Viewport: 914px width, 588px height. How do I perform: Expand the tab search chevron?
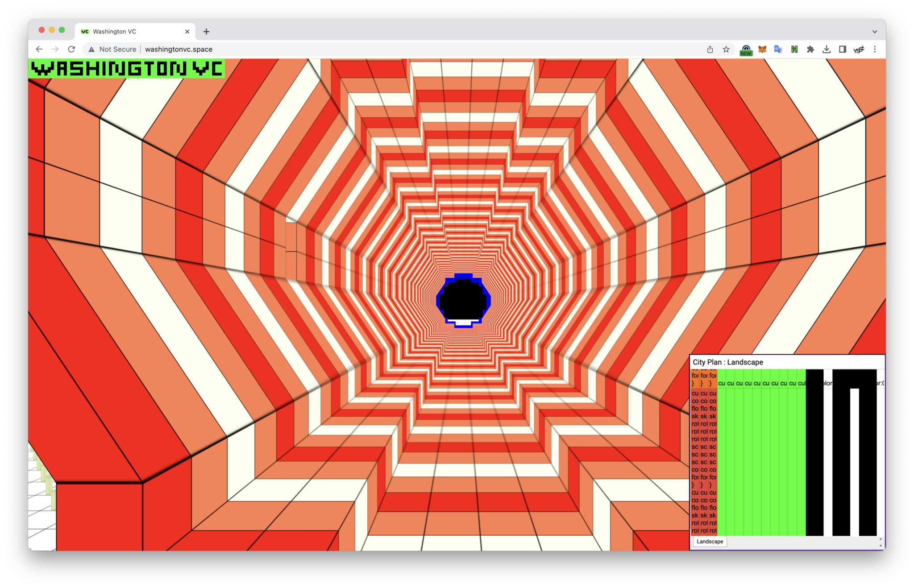coord(875,32)
